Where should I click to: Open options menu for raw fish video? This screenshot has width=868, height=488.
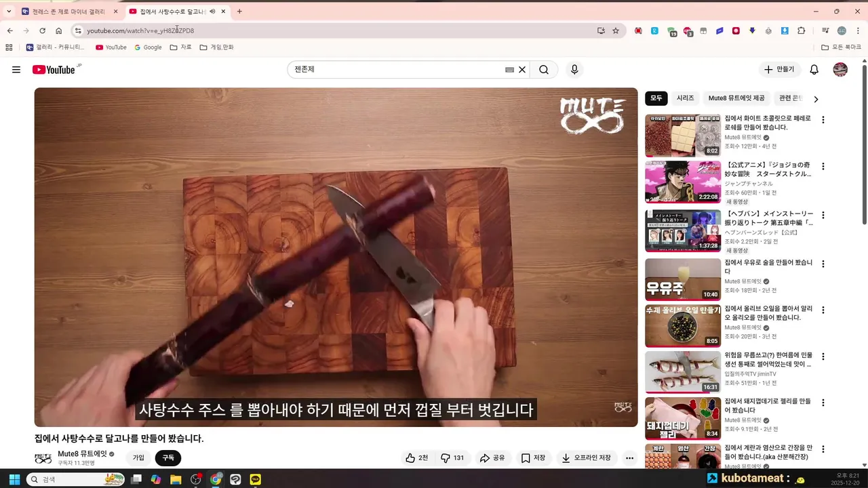tap(823, 356)
